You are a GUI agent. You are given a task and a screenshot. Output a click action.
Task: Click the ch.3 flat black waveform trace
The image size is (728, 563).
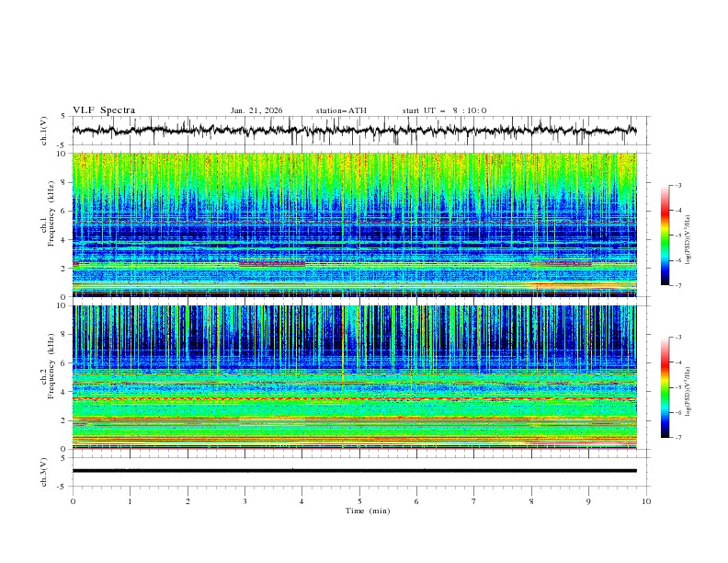pyautogui.click(x=354, y=471)
